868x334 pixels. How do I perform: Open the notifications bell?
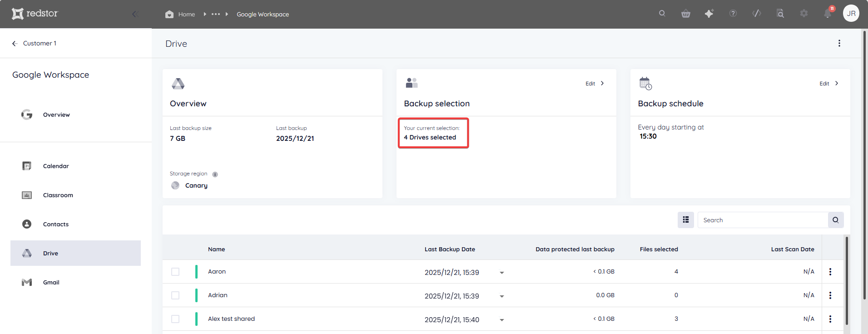tap(828, 14)
